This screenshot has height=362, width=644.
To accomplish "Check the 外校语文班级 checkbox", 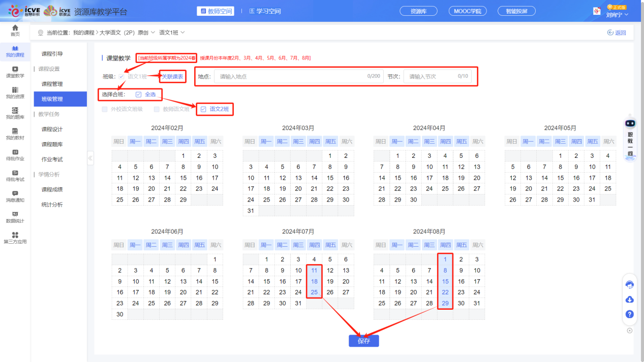I will coord(105,109).
